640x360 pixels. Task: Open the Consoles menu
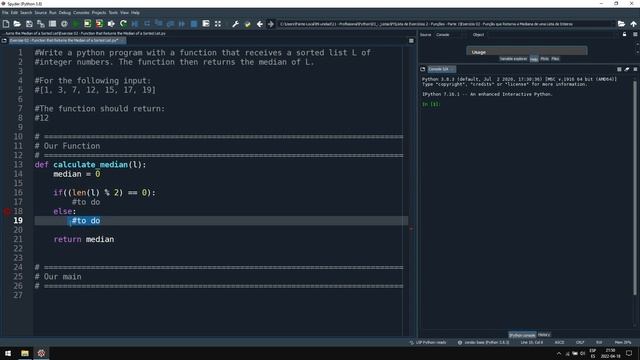point(81,13)
